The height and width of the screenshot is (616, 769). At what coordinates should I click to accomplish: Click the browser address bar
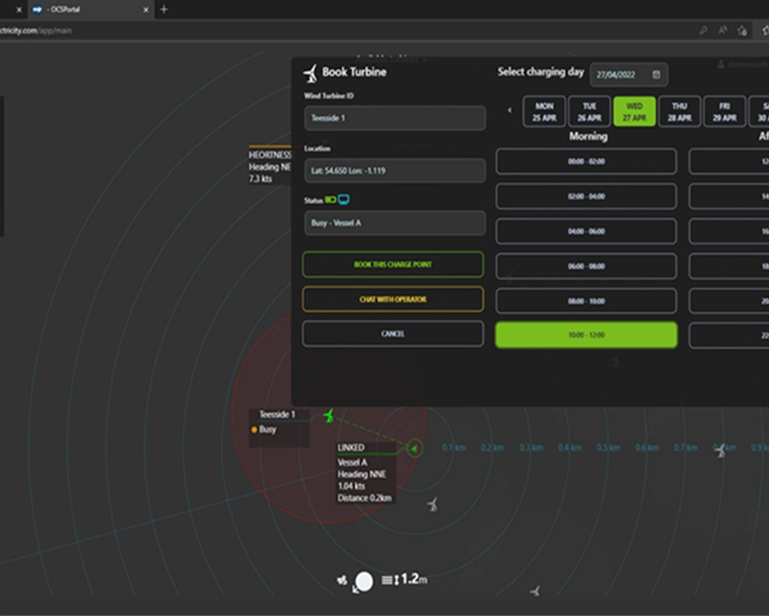(x=343, y=30)
